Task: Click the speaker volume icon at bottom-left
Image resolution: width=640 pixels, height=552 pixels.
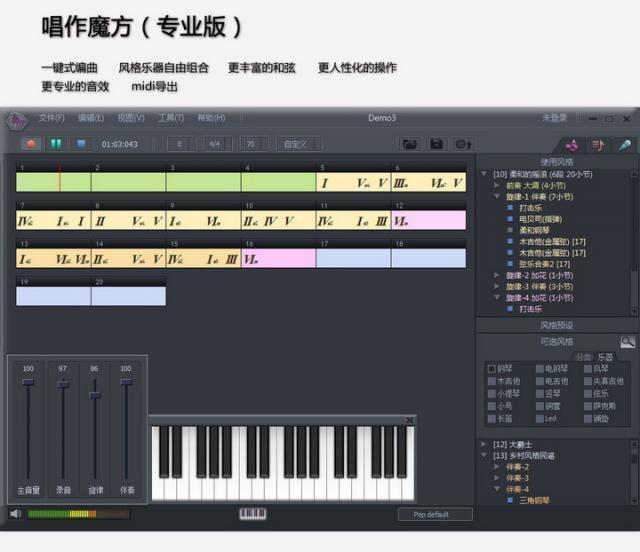Action: pyautogui.click(x=16, y=514)
